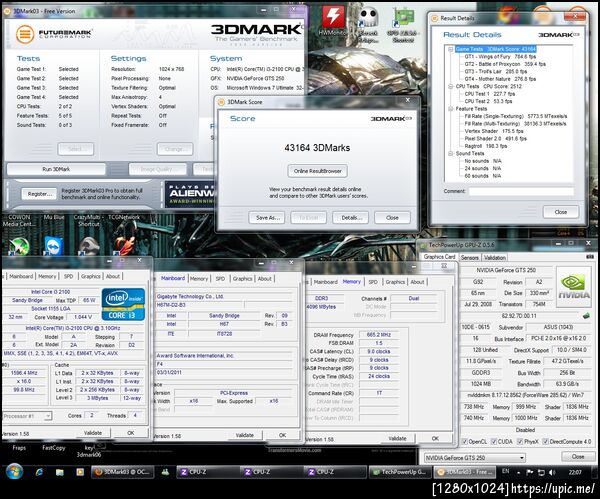Collapse the Sound Tests tree node

click(x=451, y=153)
